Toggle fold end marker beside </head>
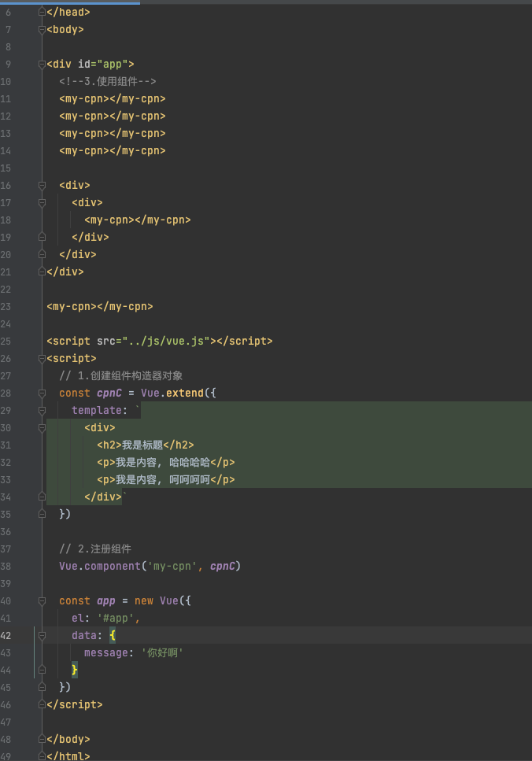 coord(42,12)
